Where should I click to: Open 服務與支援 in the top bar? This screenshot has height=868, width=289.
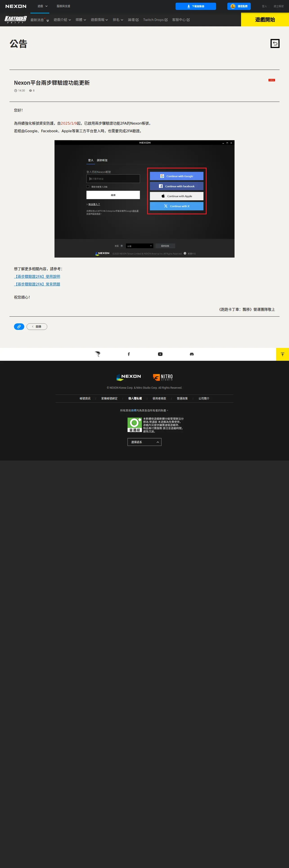(63, 6)
